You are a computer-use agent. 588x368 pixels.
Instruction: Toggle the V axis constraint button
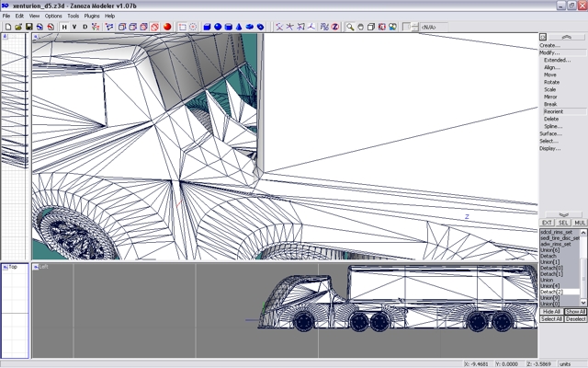pos(74,27)
